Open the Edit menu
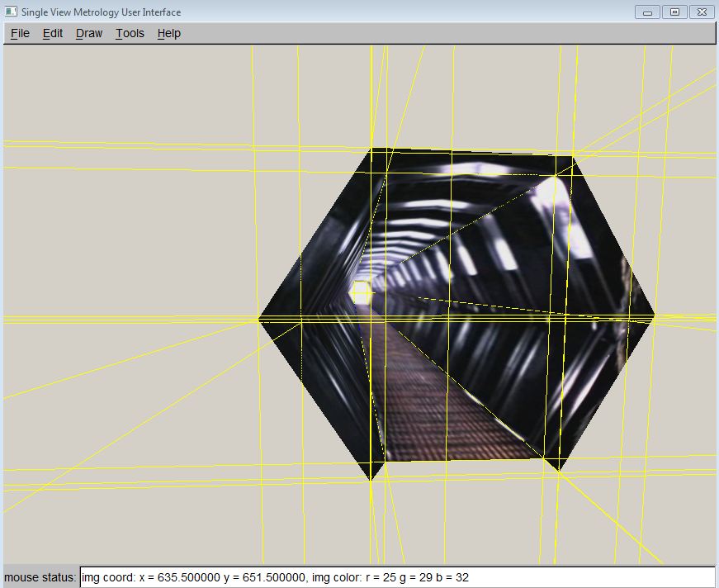 (53, 34)
